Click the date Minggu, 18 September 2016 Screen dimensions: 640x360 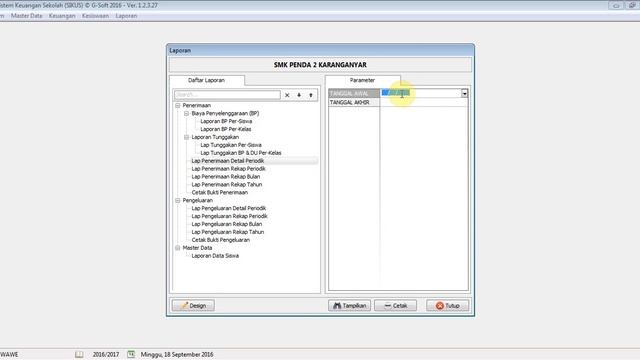pyautogui.click(x=177, y=355)
